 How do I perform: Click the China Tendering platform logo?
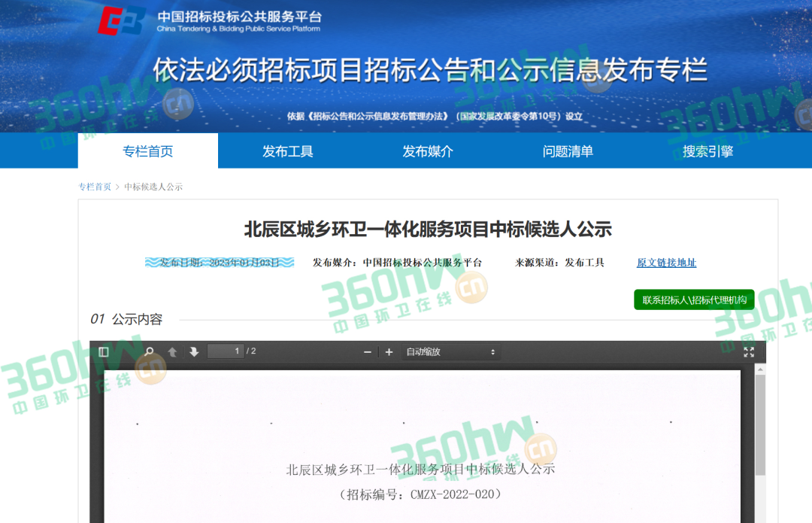point(120,21)
